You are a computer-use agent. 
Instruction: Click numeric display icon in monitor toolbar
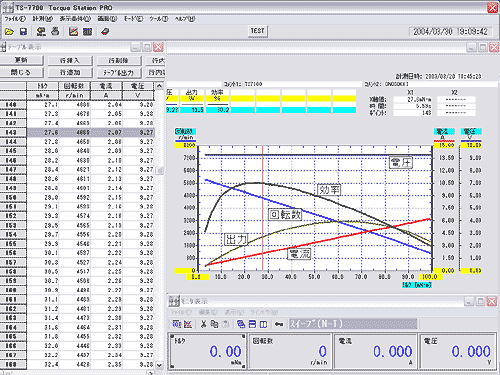[x=177, y=324]
